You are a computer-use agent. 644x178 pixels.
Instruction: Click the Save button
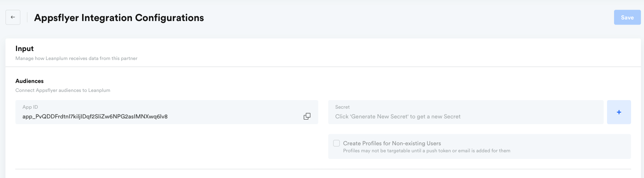(x=627, y=17)
